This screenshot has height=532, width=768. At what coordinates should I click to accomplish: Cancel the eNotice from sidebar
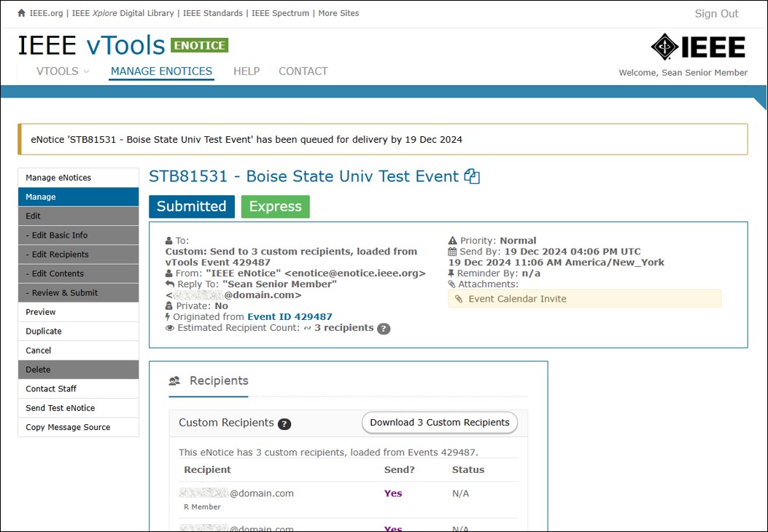(78, 351)
